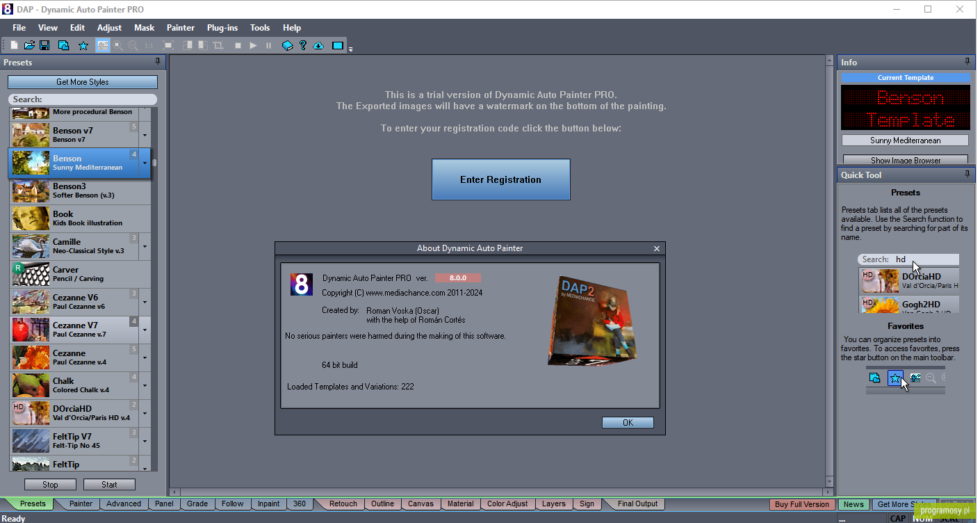Expand Sunny Mediterranean Benson variations arrow
This screenshot has width=980, height=523.
pyautogui.click(x=145, y=163)
